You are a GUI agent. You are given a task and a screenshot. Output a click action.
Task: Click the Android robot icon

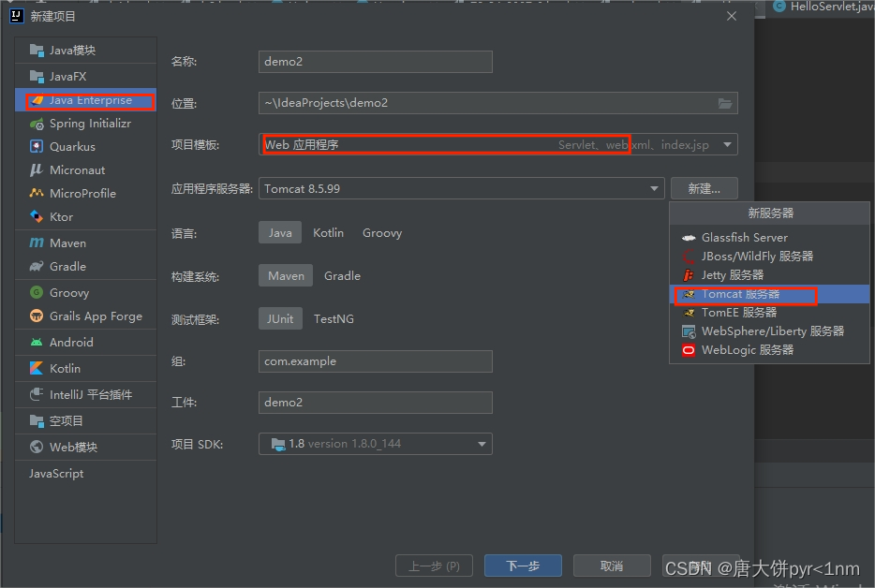tap(37, 342)
